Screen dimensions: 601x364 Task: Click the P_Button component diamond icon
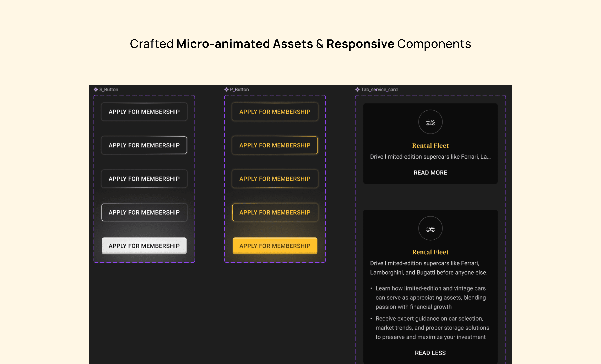click(226, 90)
